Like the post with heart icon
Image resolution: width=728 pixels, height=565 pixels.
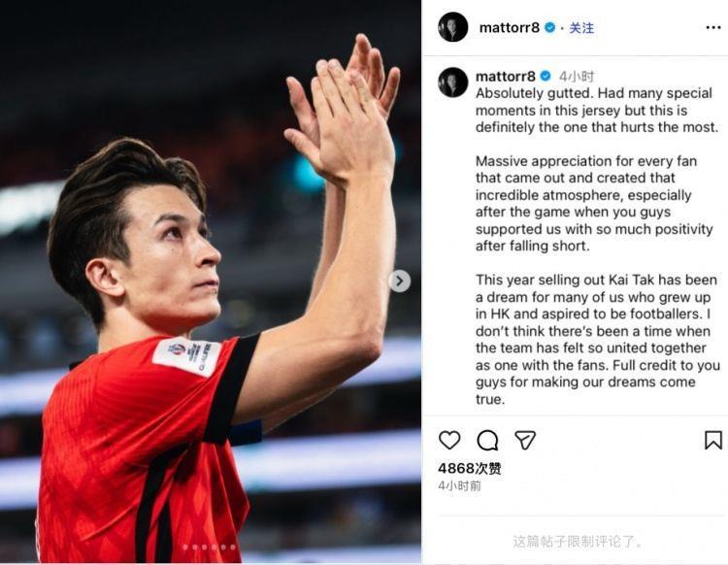pos(449,440)
